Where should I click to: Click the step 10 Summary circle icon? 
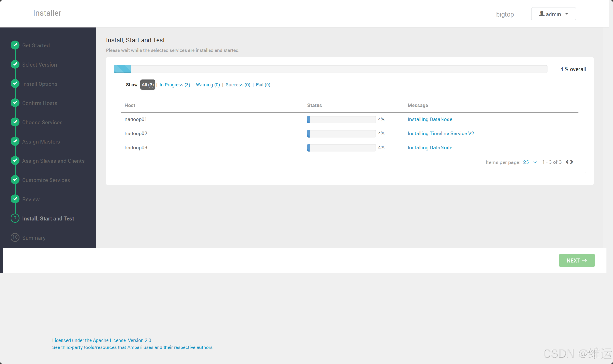(15, 237)
